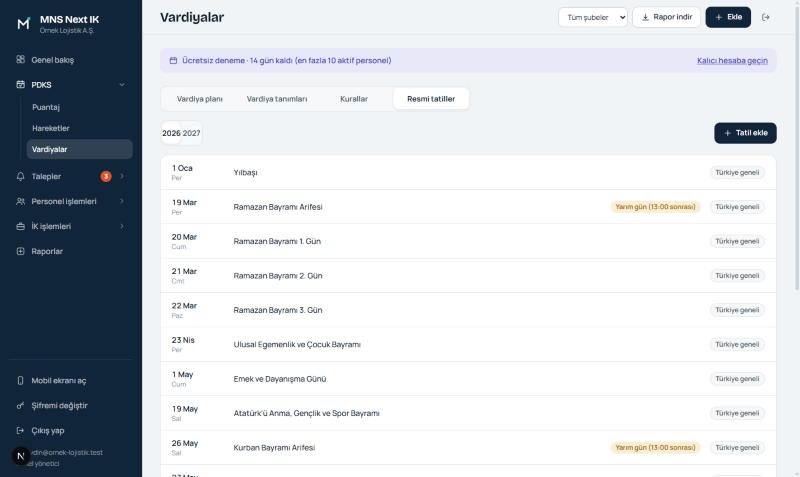
Task: Open the Tüm şubeler branch dropdown
Action: pos(593,17)
